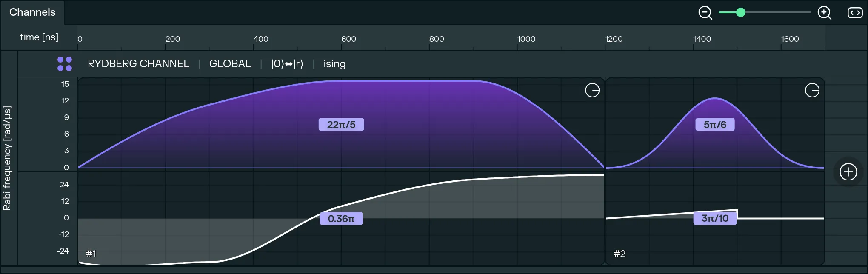Click the zoom slider handle

[x=740, y=12]
